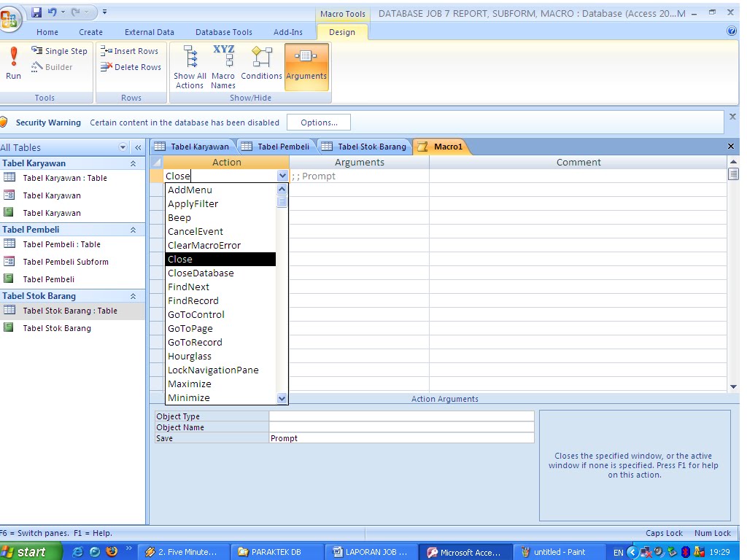Click the Builder tool
The height and width of the screenshot is (560, 747).
pos(52,67)
